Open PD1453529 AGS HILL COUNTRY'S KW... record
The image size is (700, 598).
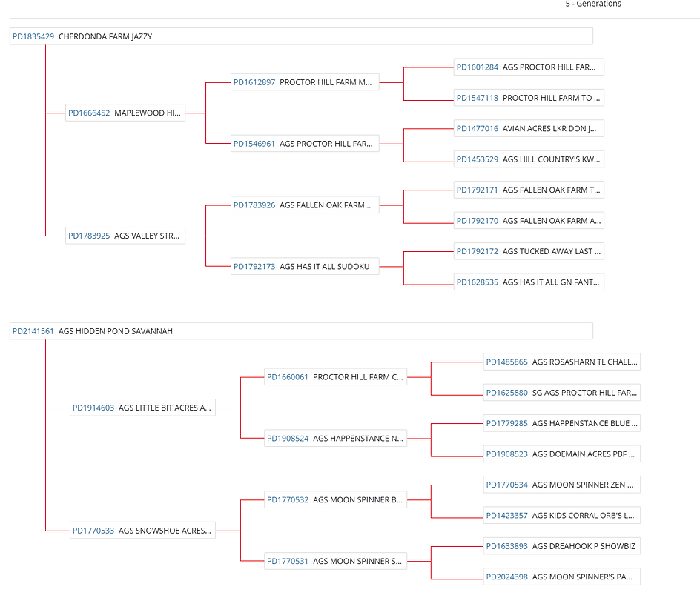tap(529, 159)
